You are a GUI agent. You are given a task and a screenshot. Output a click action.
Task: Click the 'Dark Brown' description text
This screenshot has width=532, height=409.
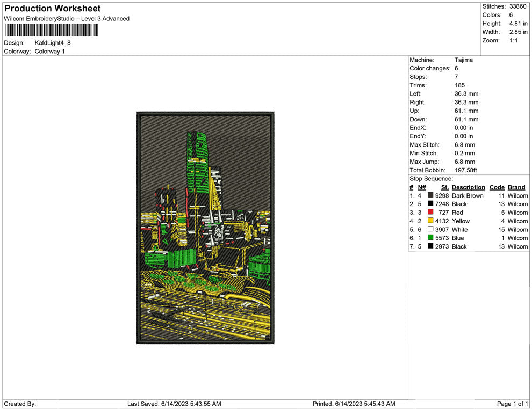coord(468,195)
